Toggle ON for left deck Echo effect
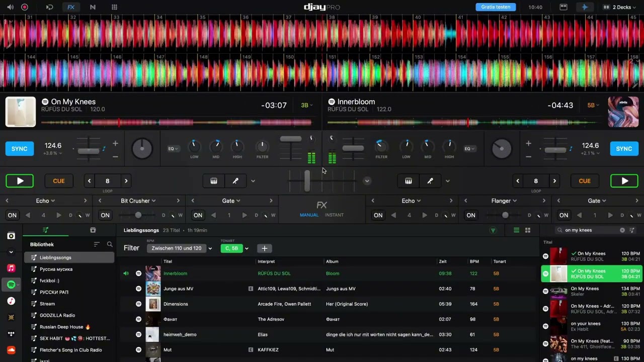This screenshot has width=644, height=362. pyautogui.click(x=12, y=215)
